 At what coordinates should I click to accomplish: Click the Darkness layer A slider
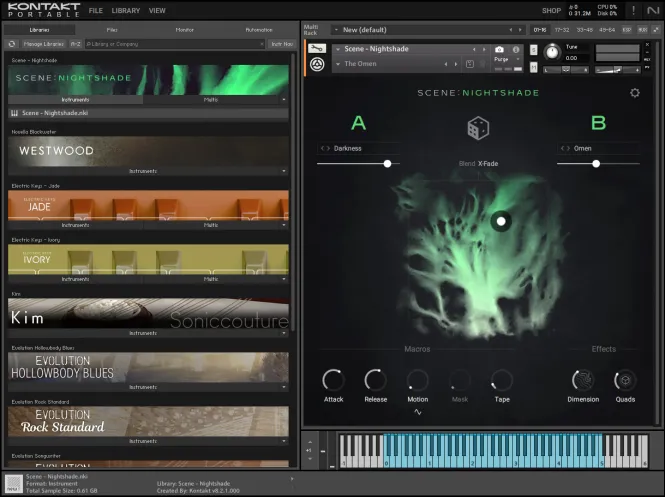point(387,163)
